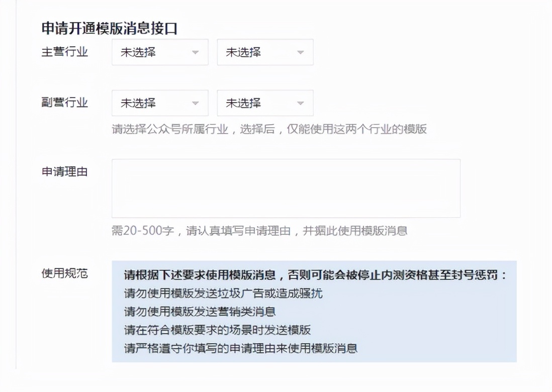Click inside the 申请理由 text area
Screen dimensions: 552x392
[x=285, y=188]
